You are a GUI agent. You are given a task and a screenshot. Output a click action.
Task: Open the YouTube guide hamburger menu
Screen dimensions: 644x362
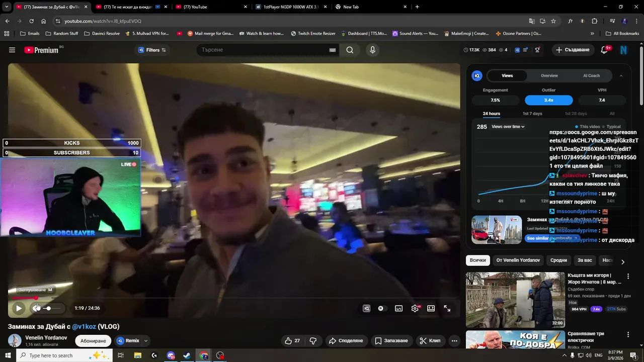12,50
